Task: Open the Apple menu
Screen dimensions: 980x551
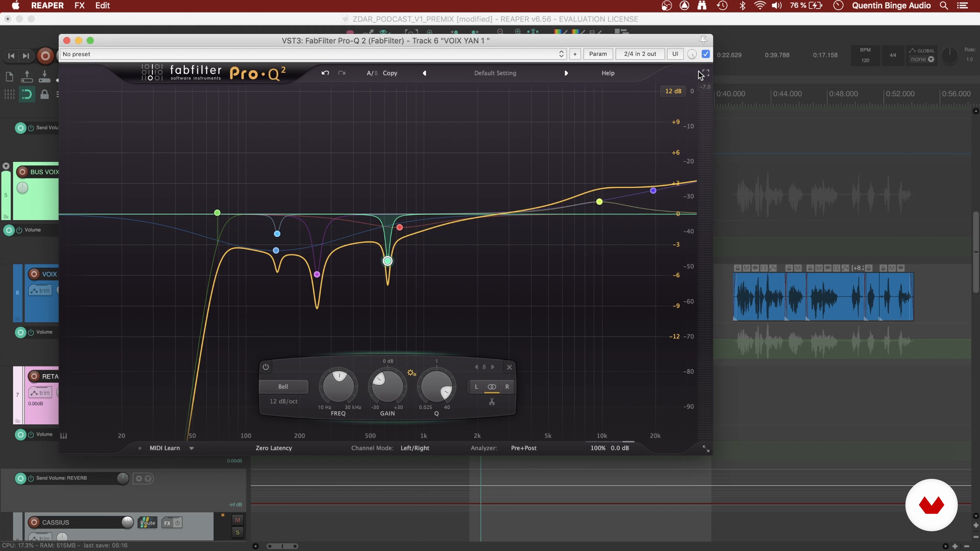Action: (x=16, y=6)
